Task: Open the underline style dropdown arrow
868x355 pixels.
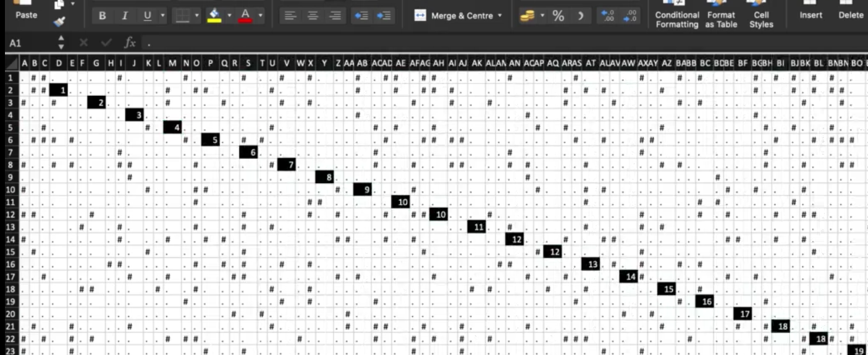Action: pos(163,15)
